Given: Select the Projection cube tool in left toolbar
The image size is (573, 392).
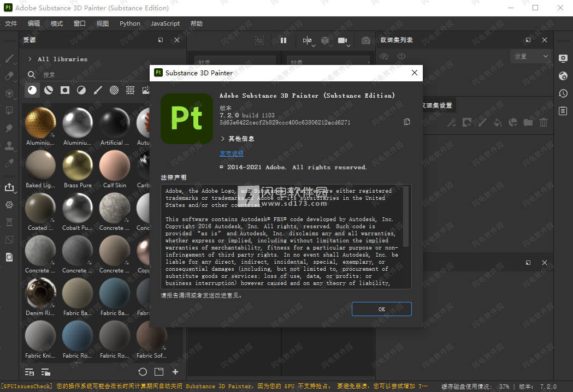Looking at the screenshot, I should coord(9,93).
